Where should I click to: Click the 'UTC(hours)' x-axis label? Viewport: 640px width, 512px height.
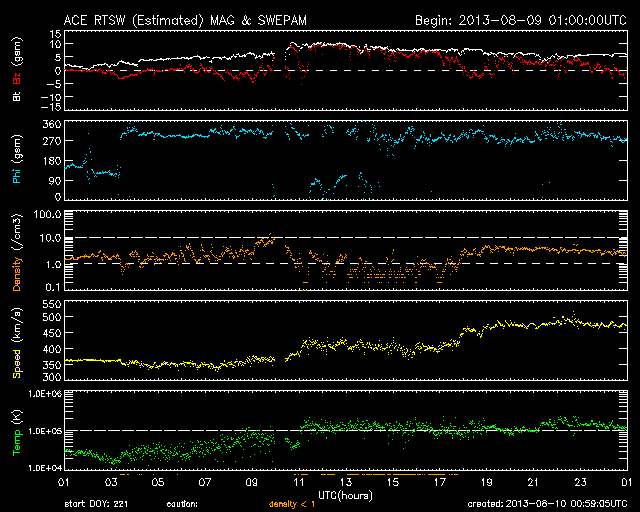tap(345, 496)
